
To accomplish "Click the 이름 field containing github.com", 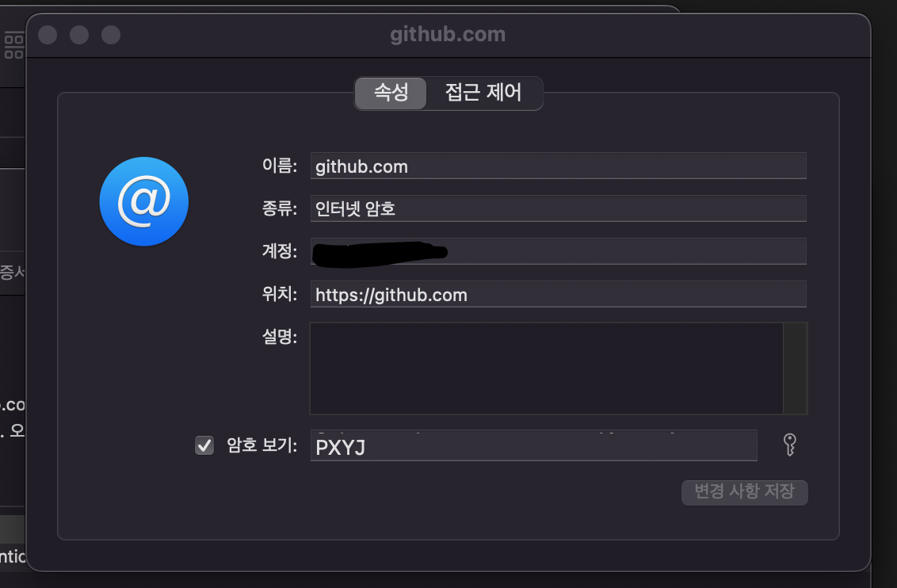I will tap(559, 166).
